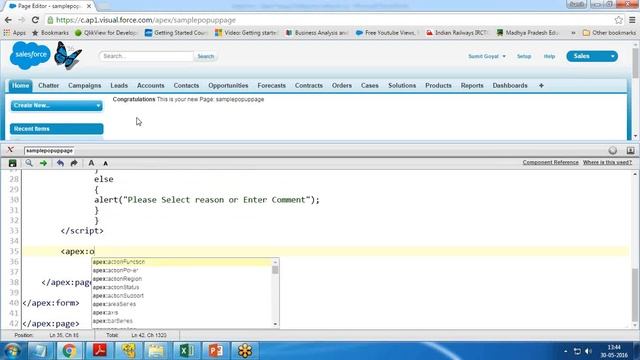Click the Search button
This screenshot has width=640, height=360.
206,56
